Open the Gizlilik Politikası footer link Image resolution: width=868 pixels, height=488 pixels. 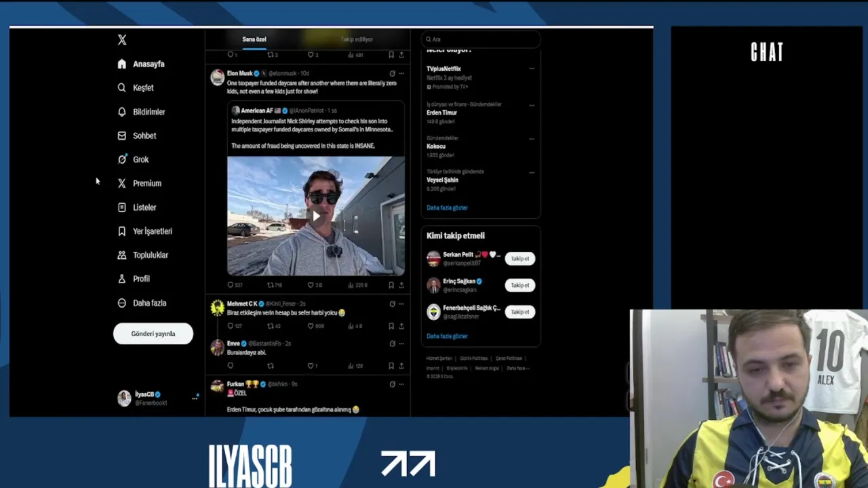click(473, 359)
